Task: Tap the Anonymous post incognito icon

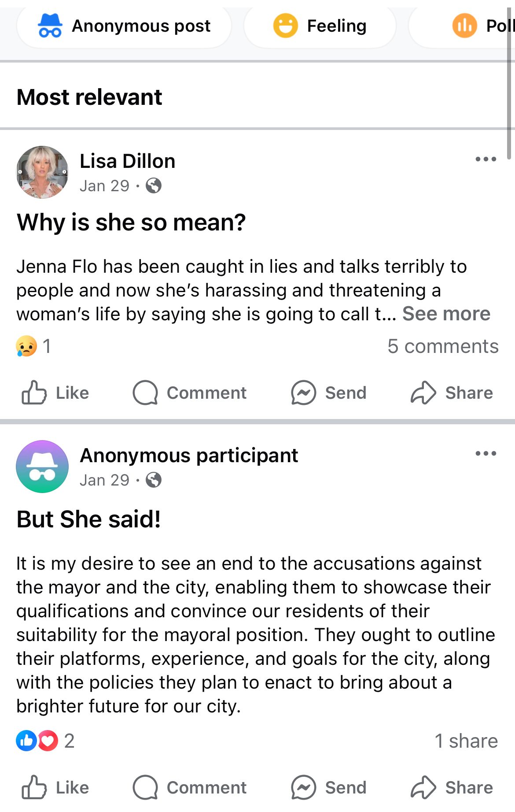Action: [x=50, y=26]
